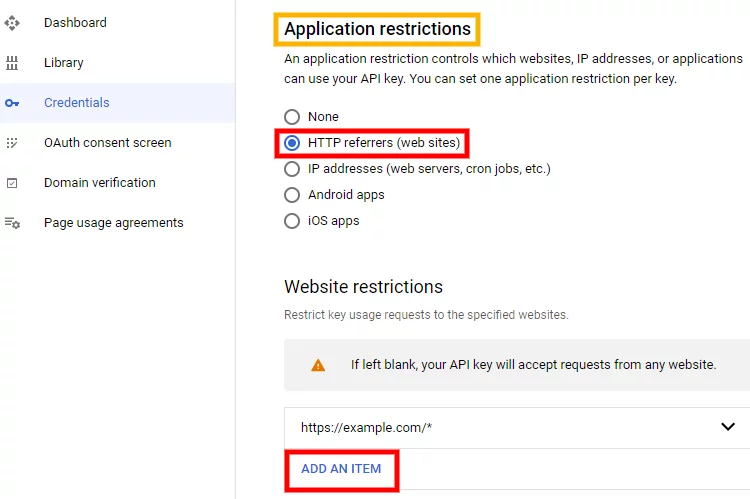Click the Credentials key icon
The height and width of the screenshot is (499, 750).
tap(12, 103)
